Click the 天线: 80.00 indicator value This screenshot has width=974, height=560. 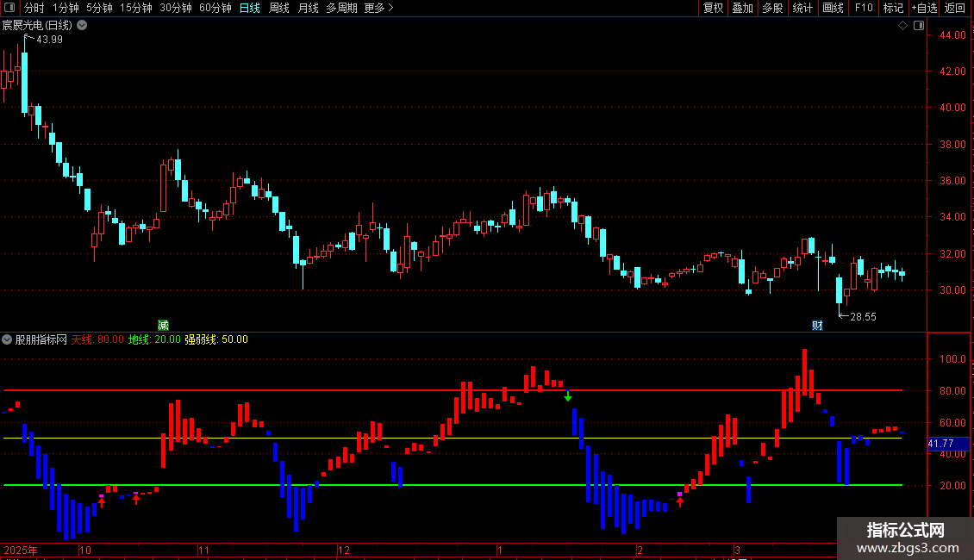point(97,339)
